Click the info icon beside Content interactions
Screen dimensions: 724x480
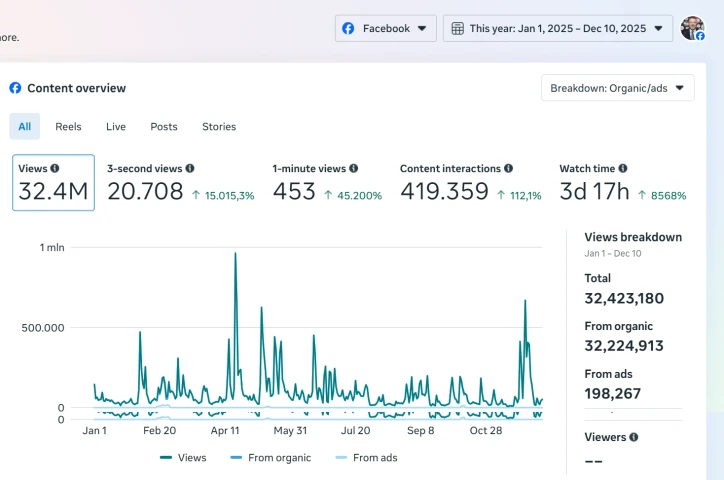(x=509, y=169)
